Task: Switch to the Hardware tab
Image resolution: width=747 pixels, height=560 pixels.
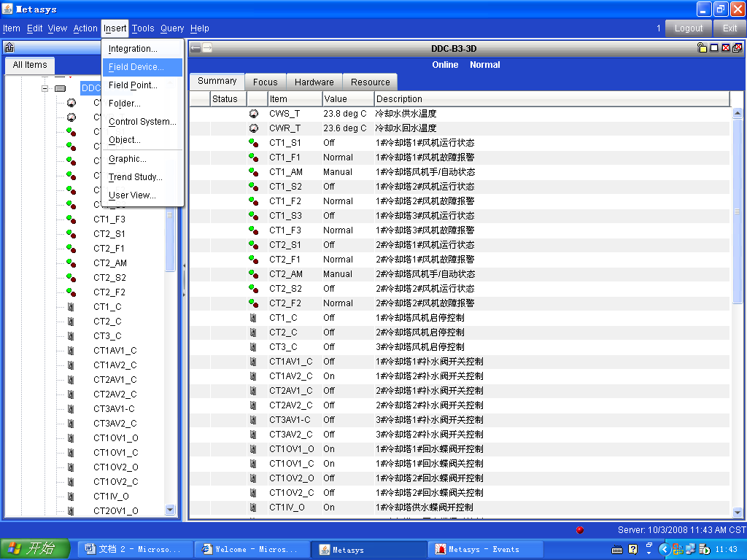Action: click(x=314, y=82)
